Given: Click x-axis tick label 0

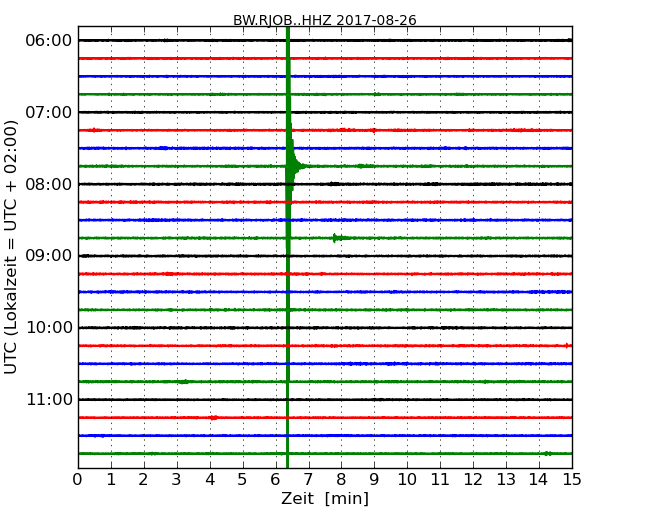Looking at the screenshot, I should point(78,480).
